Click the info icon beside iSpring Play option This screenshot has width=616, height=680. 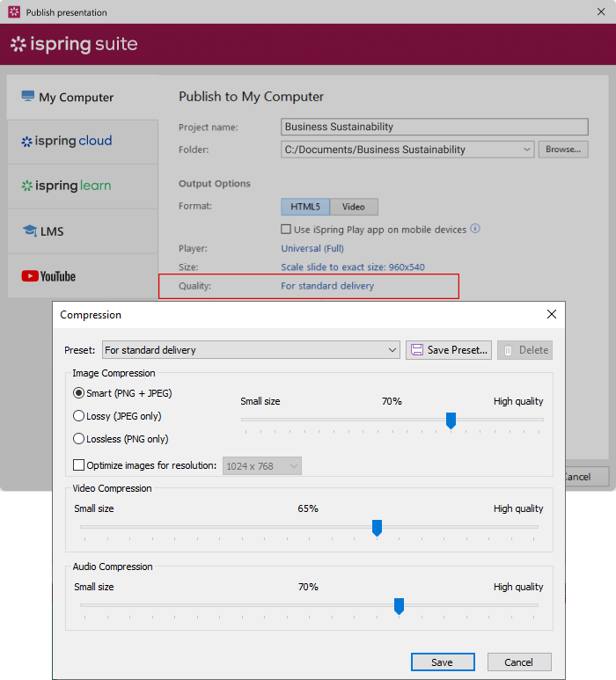click(x=475, y=229)
